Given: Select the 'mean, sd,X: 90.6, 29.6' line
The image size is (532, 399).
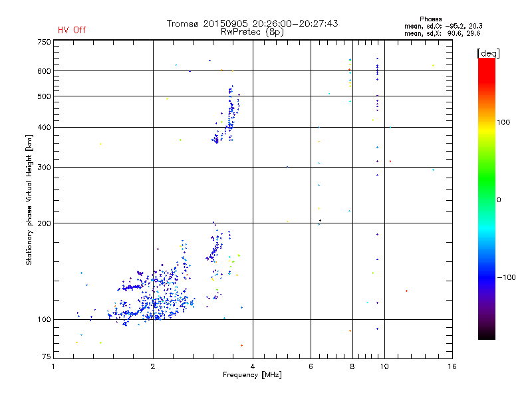Looking at the screenshot, I should click(442, 34).
